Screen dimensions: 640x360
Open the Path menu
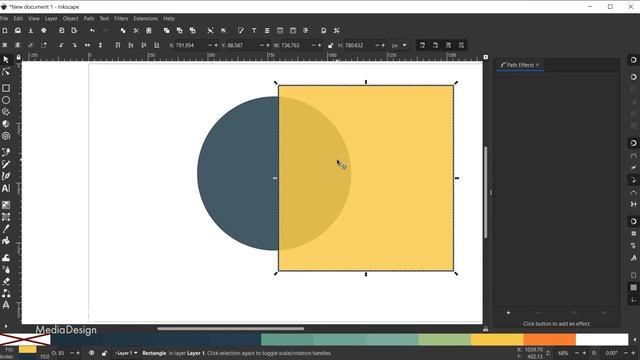(x=89, y=18)
